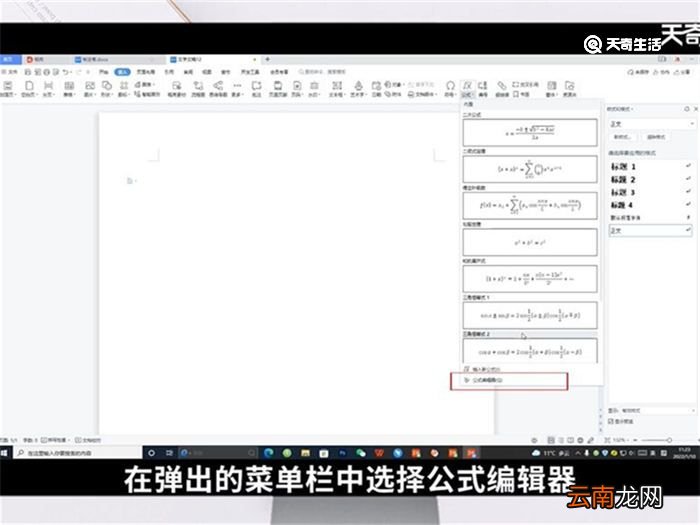Open the 显示 dropdown in styles panel
The image size is (700, 525).
[658, 410]
